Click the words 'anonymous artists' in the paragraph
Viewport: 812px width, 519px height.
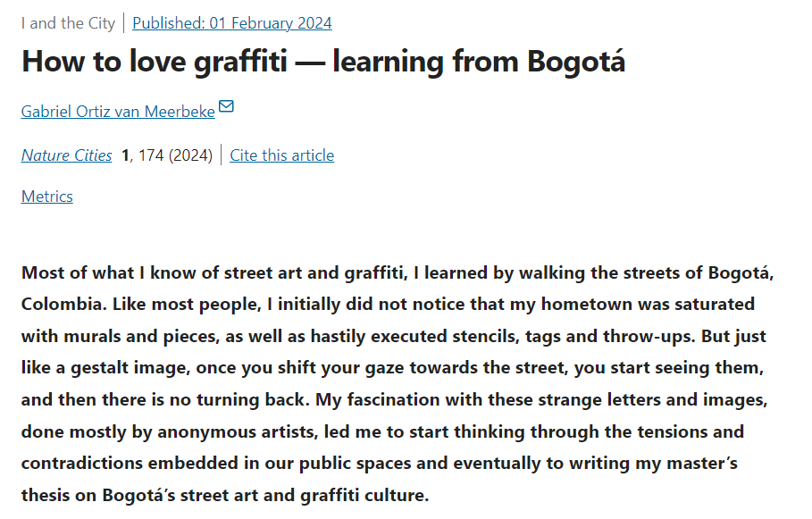click(238, 431)
